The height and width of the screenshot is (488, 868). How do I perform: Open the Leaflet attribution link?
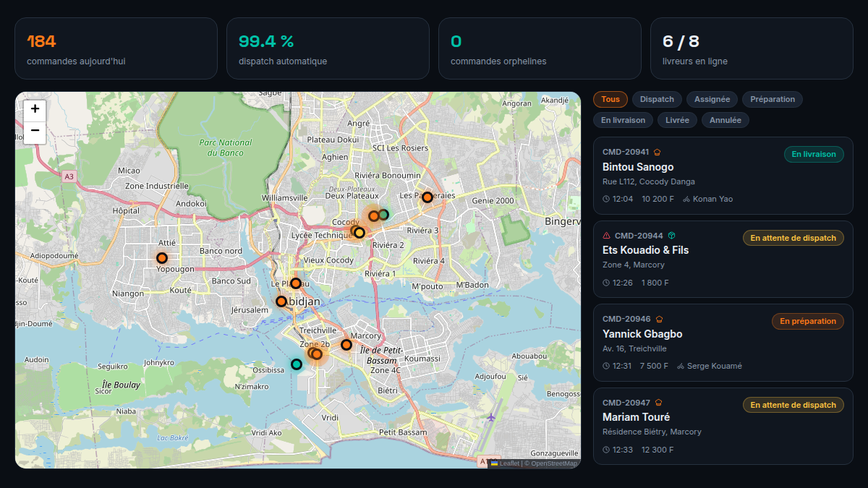click(505, 463)
